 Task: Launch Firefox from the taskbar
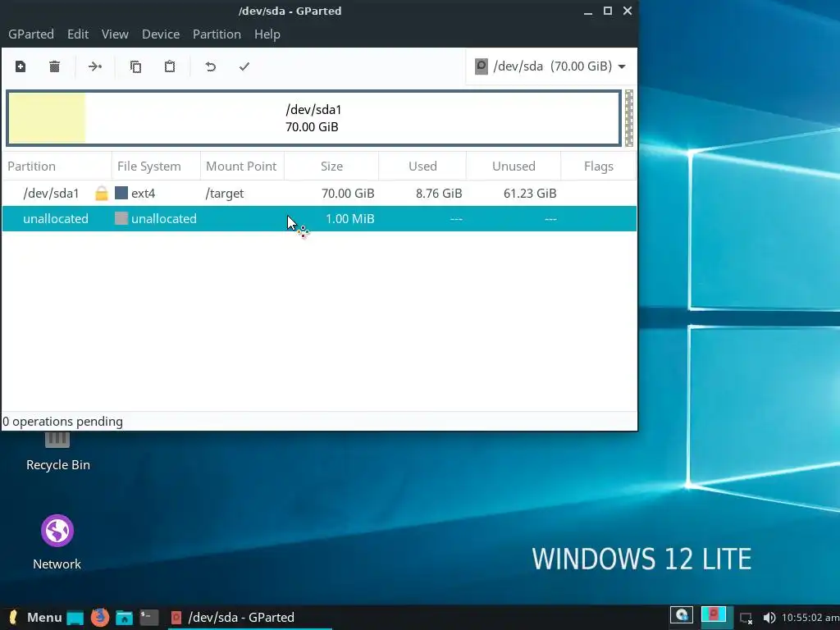pos(99,617)
